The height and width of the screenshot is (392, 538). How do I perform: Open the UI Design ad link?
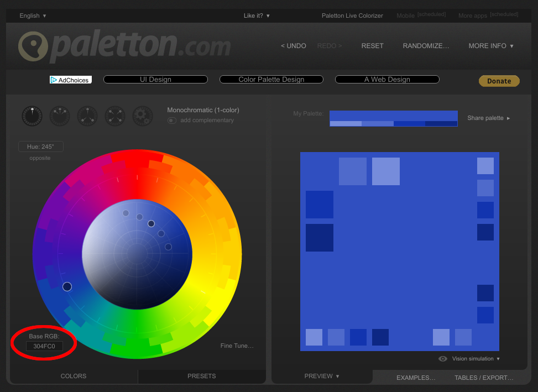pyautogui.click(x=155, y=80)
